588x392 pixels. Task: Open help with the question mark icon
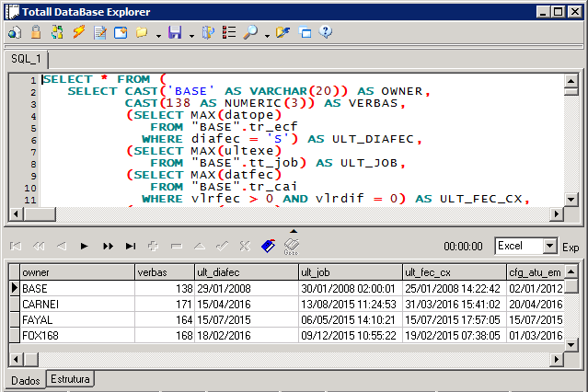point(326,32)
